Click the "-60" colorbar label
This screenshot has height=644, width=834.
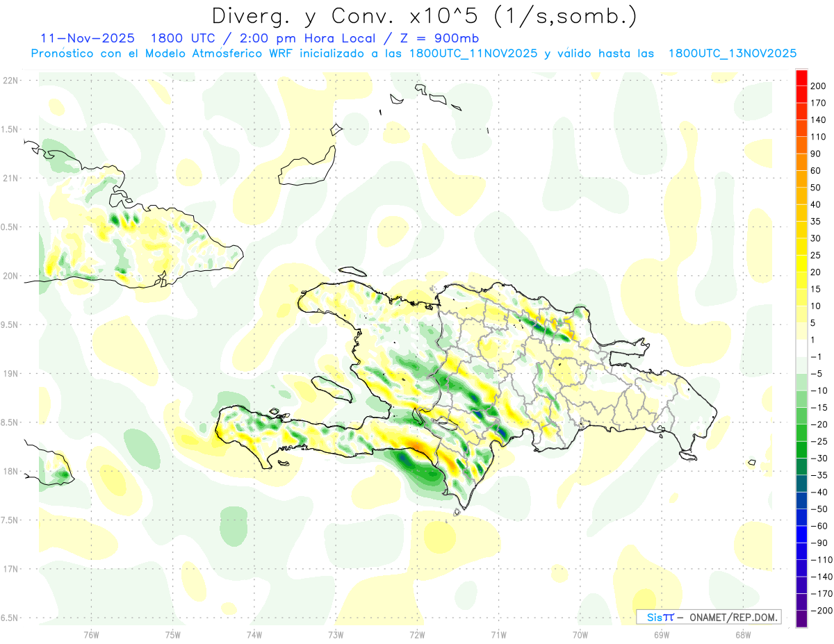pyautogui.click(x=819, y=526)
